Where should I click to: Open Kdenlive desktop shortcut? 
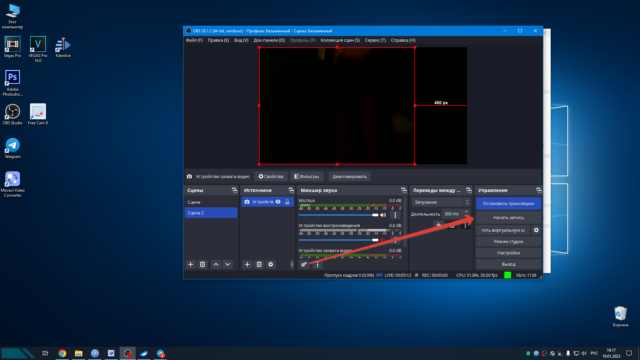click(63, 47)
